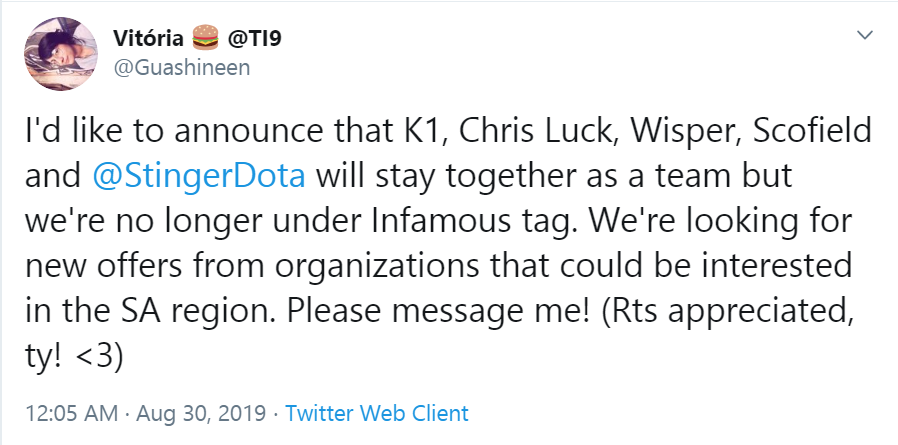Click the @TI9 text in display name
Screen dimensions: 898x445
click(253, 39)
